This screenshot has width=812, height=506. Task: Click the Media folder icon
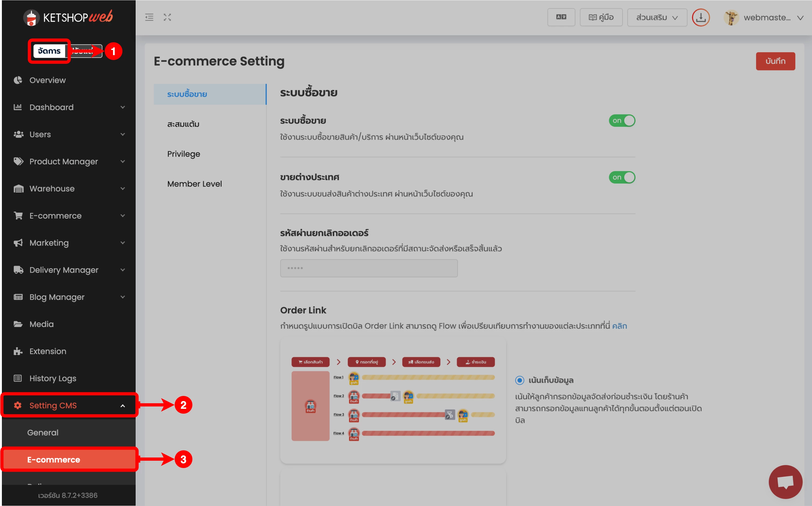[18, 324]
